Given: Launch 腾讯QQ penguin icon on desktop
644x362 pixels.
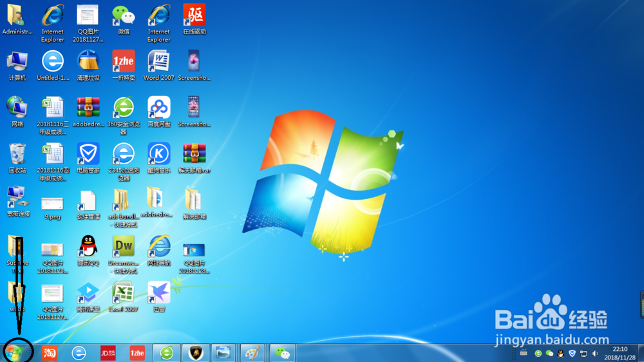Looking at the screenshot, I should point(88,251).
